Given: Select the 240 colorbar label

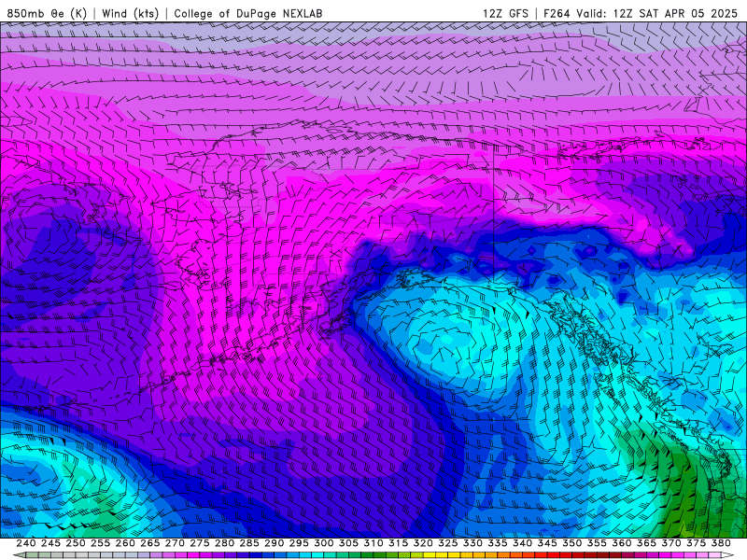Looking at the screenshot, I should (x=26, y=543).
